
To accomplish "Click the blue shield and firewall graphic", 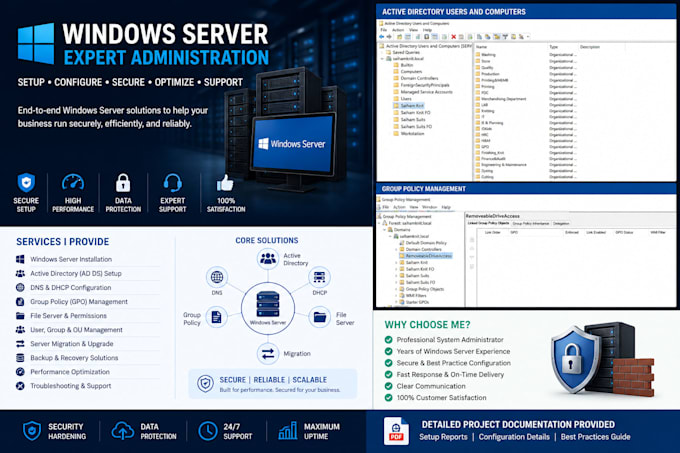I will [603, 359].
